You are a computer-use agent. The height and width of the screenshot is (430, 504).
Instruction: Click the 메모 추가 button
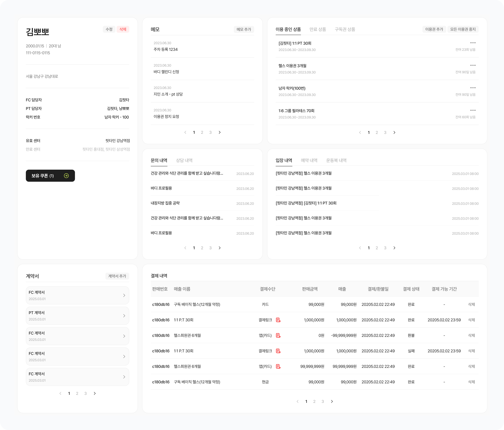point(244,29)
